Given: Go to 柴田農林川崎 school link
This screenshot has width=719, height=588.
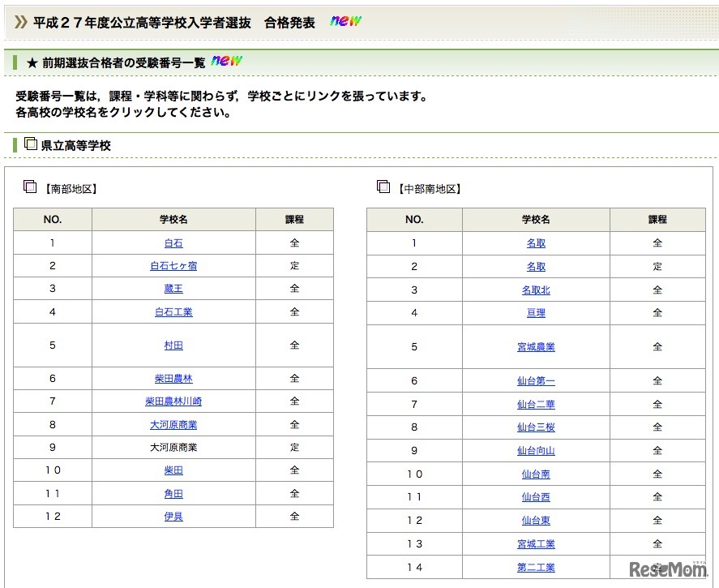Looking at the screenshot, I should pos(173,401).
